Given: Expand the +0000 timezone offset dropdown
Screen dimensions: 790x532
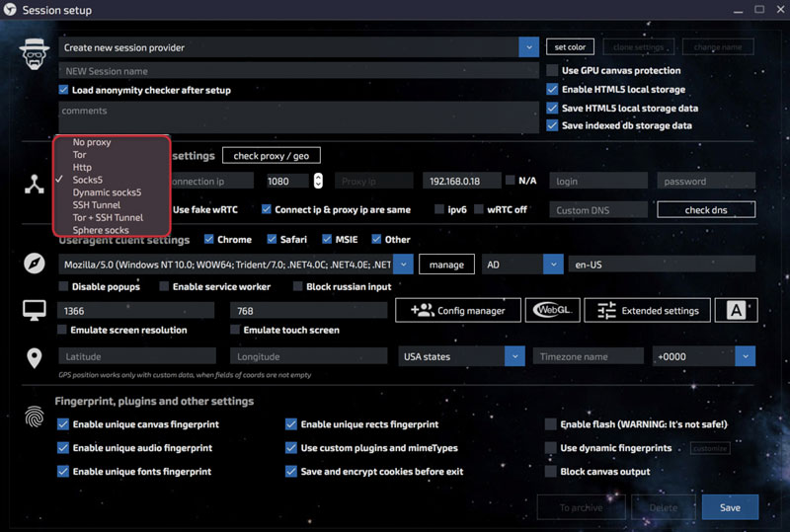Looking at the screenshot, I should pos(745,356).
